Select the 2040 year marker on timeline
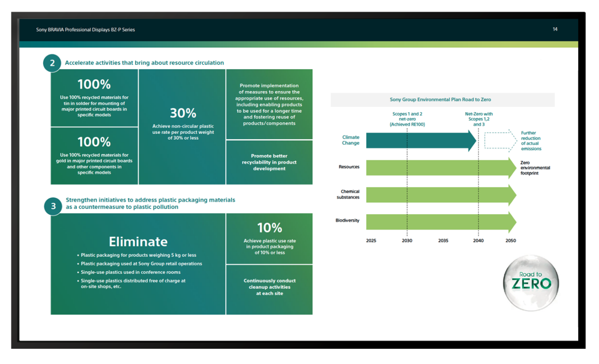 (x=478, y=240)
